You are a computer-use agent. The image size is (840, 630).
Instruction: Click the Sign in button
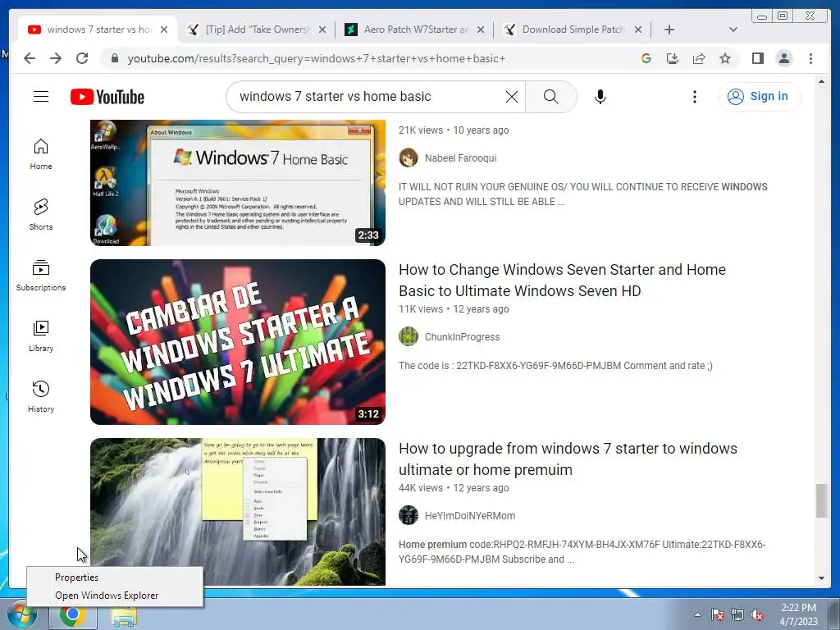pyautogui.click(x=759, y=97)
